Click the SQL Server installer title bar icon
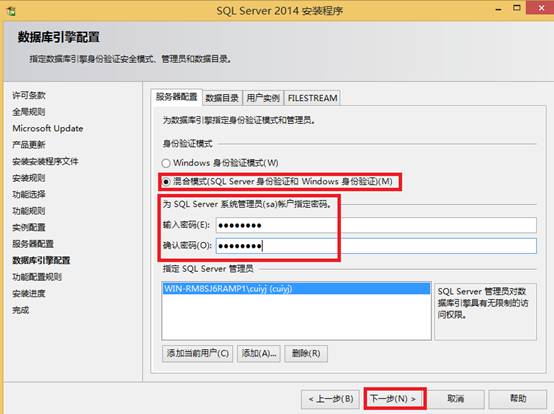The height and width of the screenshot is (414, 554). 12,11
